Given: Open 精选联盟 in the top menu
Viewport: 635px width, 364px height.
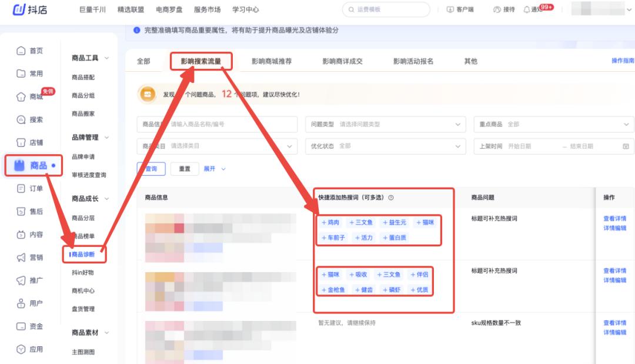Looking at the screenshot, I should point(131,9).
